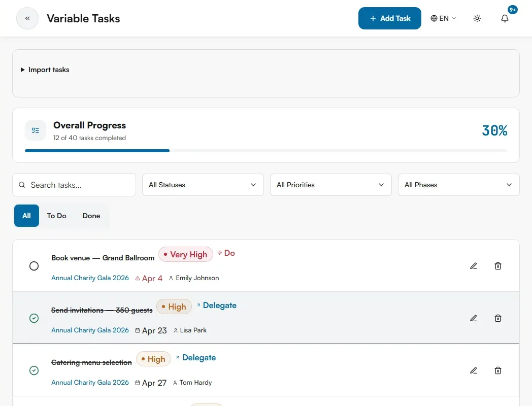
Task: Delete the Catering menu selection task
Action: (497, 370)
